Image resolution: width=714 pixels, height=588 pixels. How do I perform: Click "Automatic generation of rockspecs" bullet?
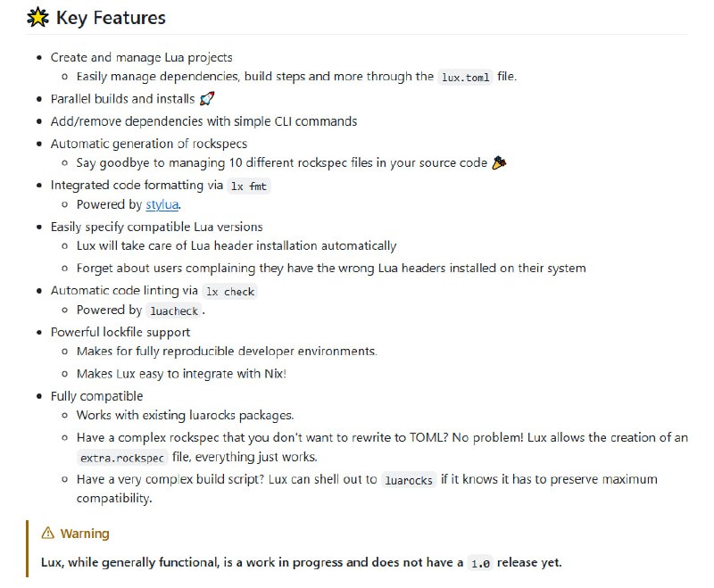148,143
